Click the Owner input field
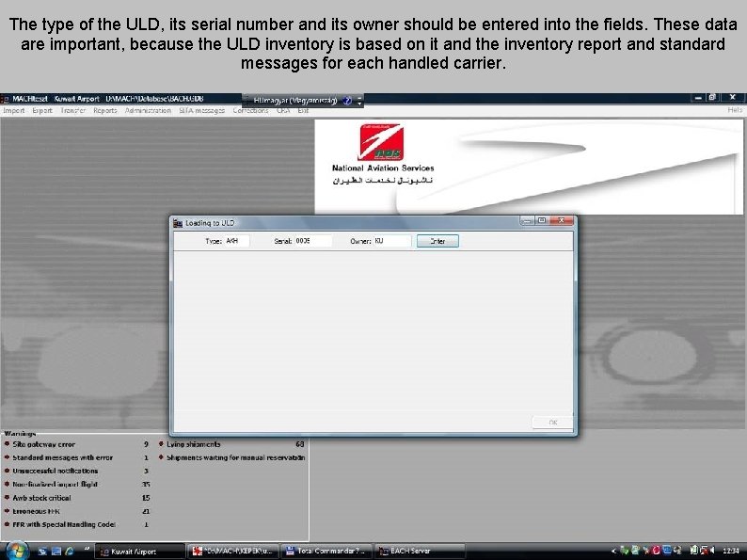 click(392, 241)
